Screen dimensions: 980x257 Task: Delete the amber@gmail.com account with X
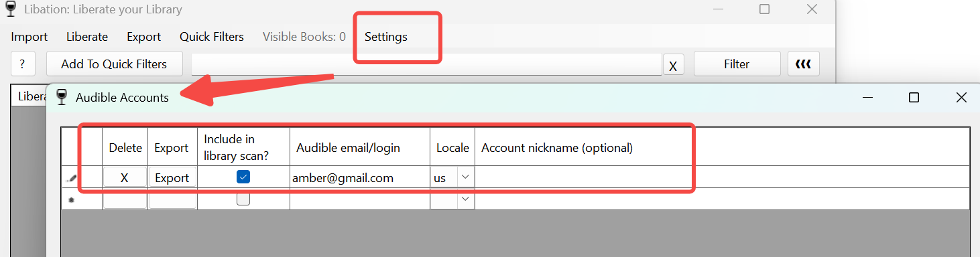pyautogui.click(x=125, y=177)
